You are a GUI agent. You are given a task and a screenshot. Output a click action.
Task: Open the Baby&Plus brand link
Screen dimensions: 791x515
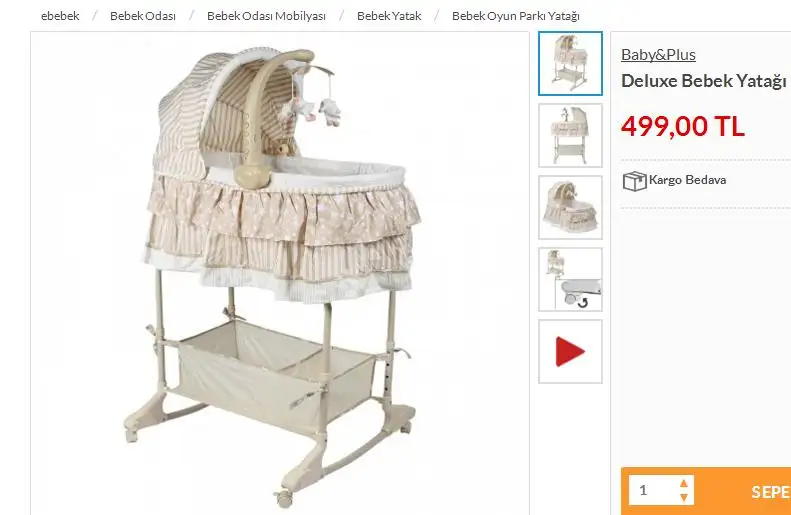(658, 54)
